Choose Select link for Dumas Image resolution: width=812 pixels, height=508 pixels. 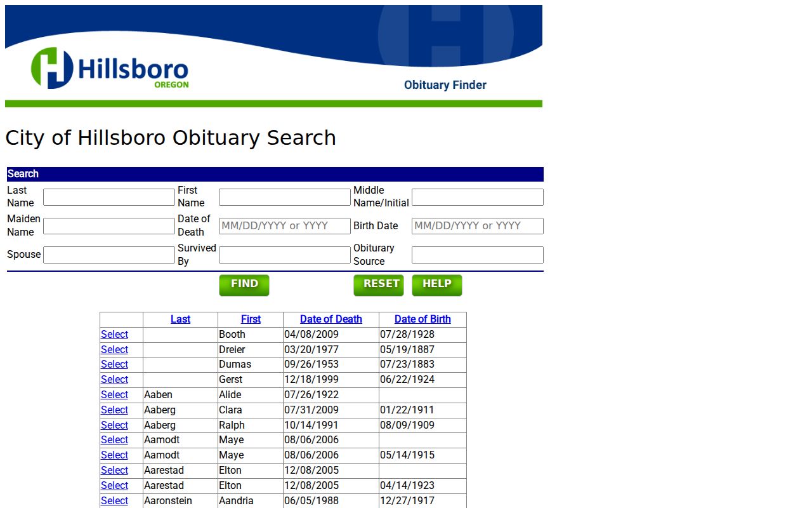tap(114, 364)
